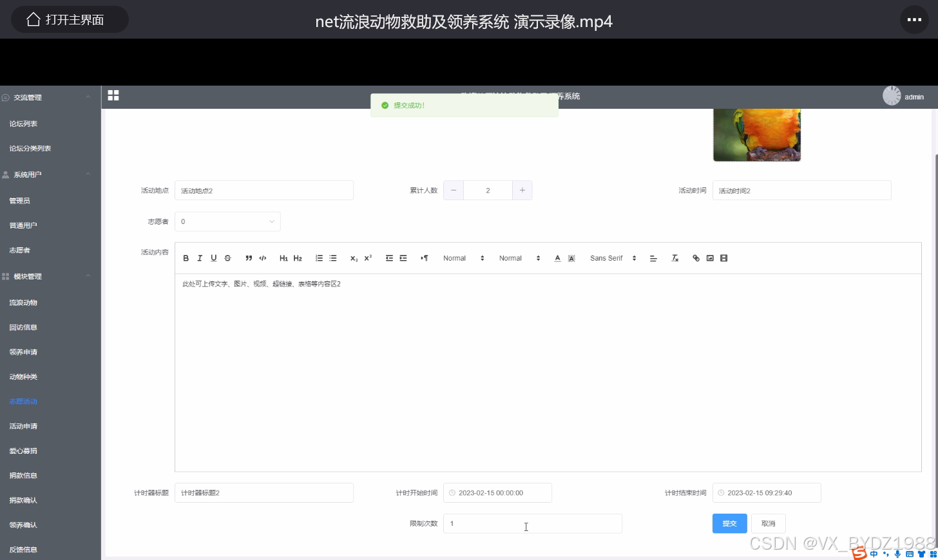Decrease the indent level
Viewport: 938px width, 560px height.
(x=389, y=258)
